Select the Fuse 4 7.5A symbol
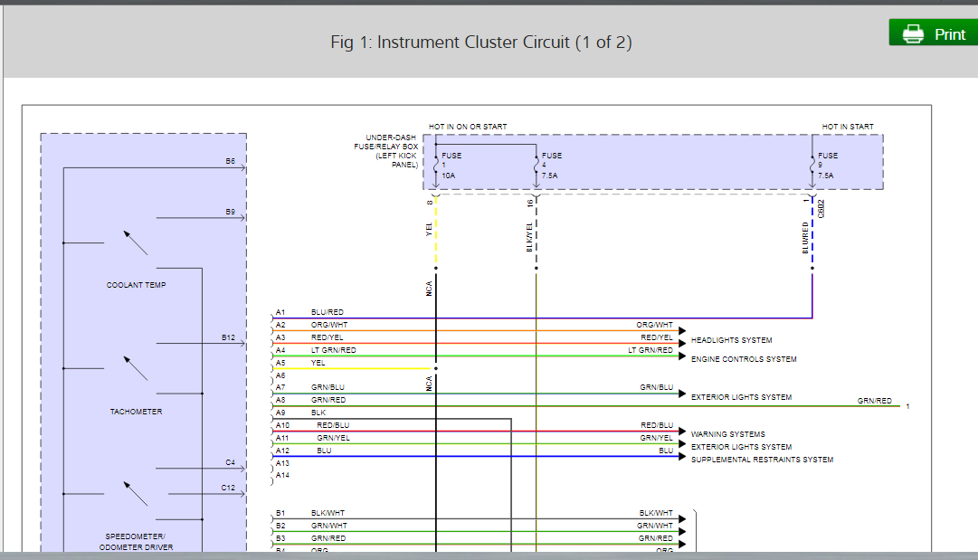This screenshot has height=560, width=978. [536, 166]
